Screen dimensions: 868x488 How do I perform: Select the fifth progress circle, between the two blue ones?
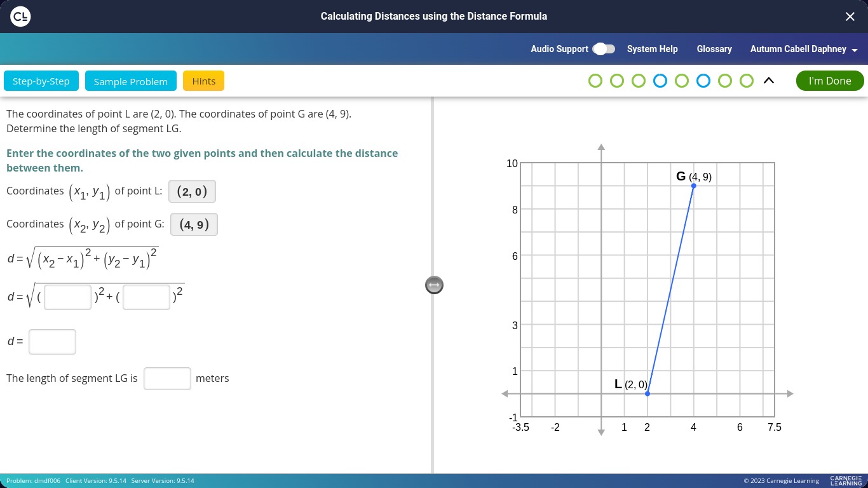tap(682, 81)
